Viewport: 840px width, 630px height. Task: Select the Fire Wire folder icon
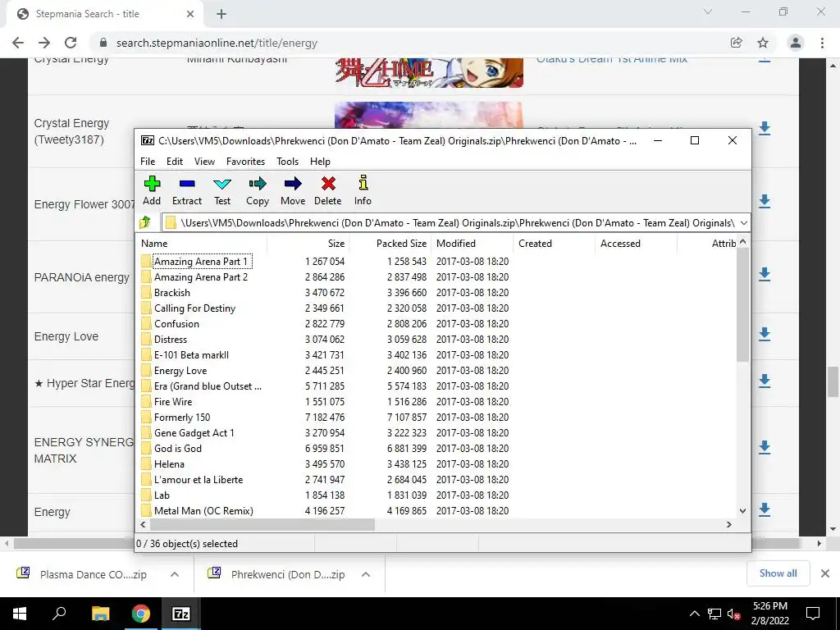146,402
